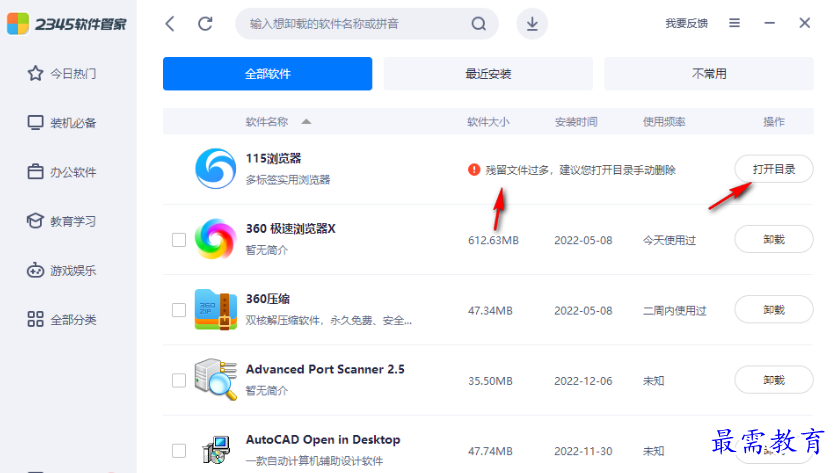Click the 360 极速浏览器X app icon
Image resolution: width=833 pixels, height=473 pixels.
pyautogui.click(x=215, y=239)
